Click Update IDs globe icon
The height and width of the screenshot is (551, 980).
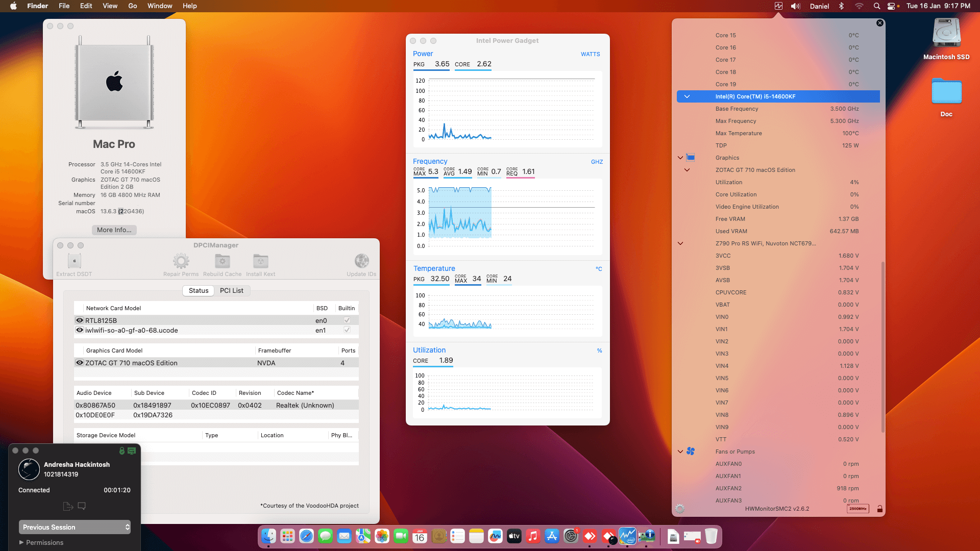361,261
